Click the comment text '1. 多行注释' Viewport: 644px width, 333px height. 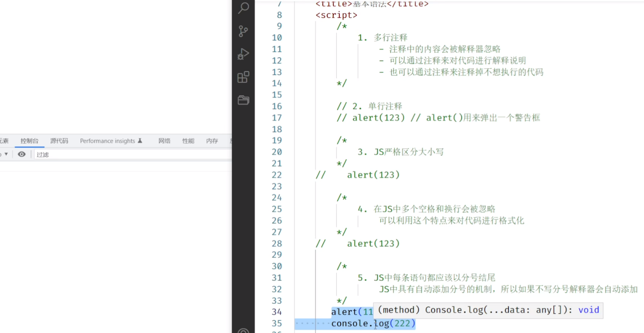(x=383, y=38)
